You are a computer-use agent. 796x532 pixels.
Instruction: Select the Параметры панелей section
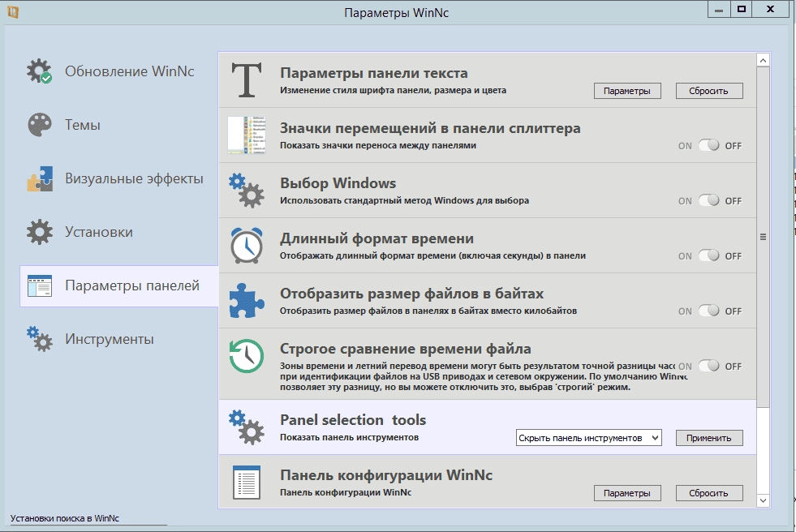tap(119, 286)
